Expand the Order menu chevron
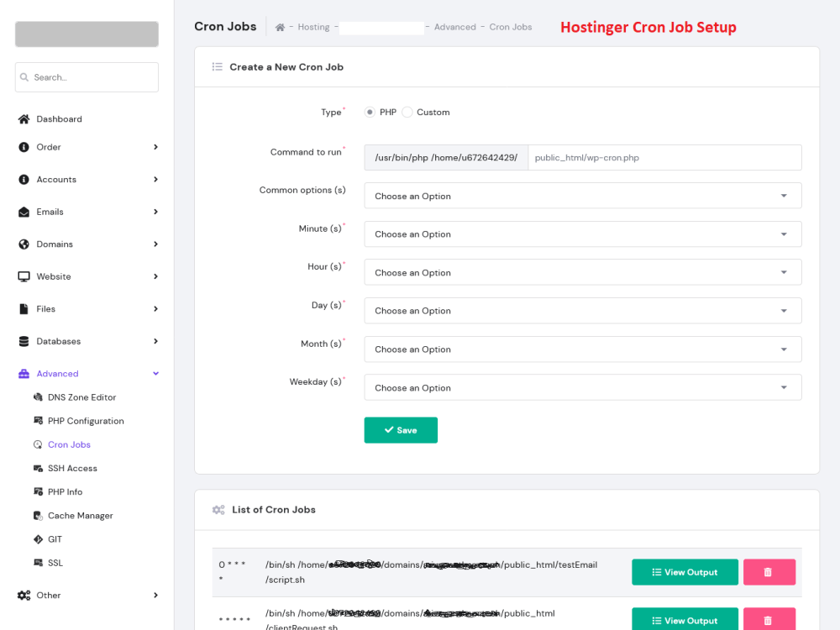The width and height of the screenshot is (840, 630). click(x=156, y=147)
